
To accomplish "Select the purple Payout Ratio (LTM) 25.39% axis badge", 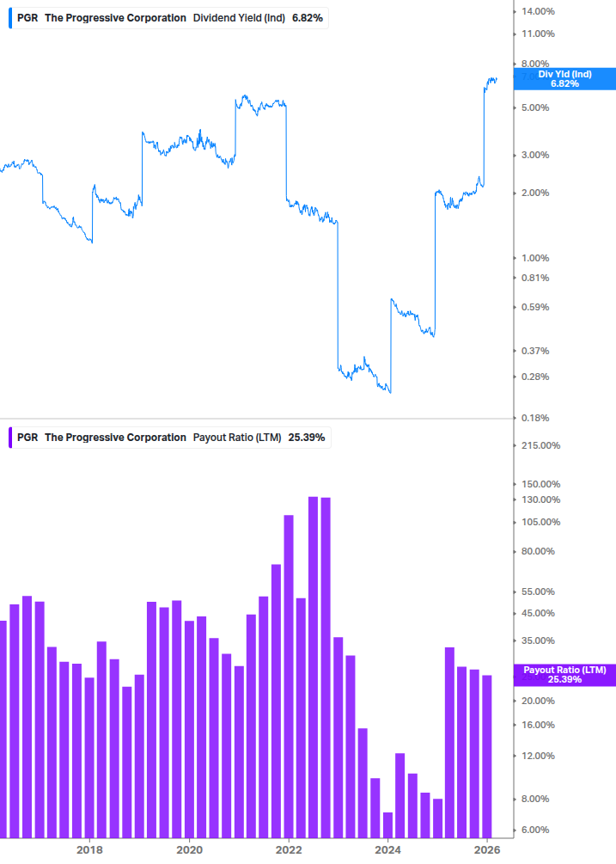I will click(x=564, y=675).
